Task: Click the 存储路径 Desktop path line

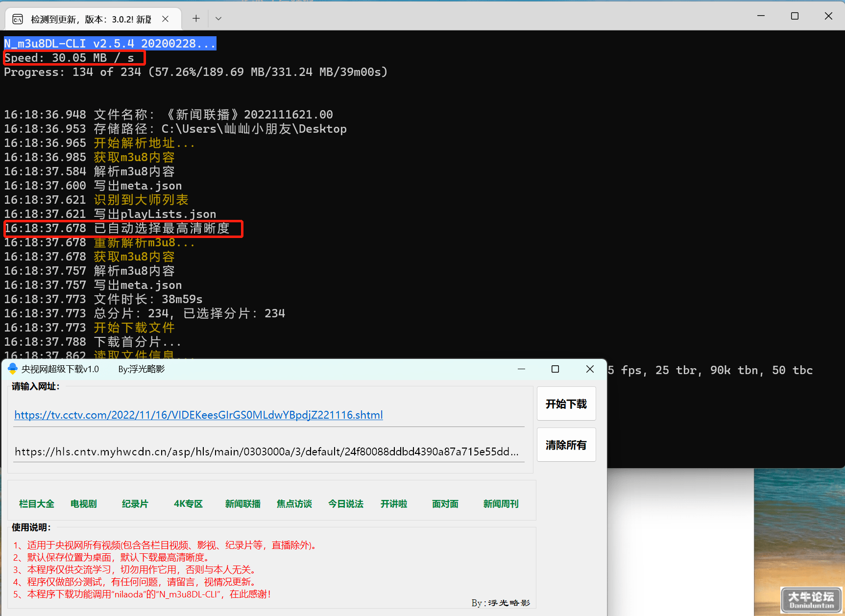Action: pyautogui.click(x=175, y=129)
